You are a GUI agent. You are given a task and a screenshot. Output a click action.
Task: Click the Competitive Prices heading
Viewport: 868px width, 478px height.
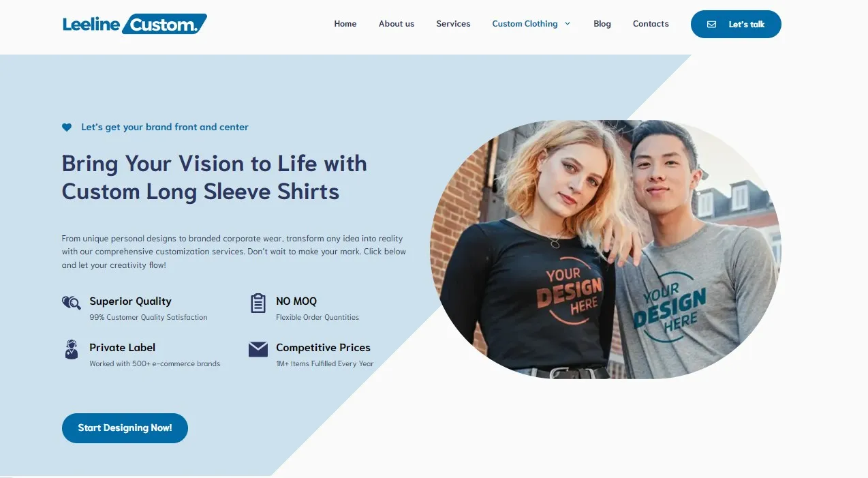(x=323, y=348)
